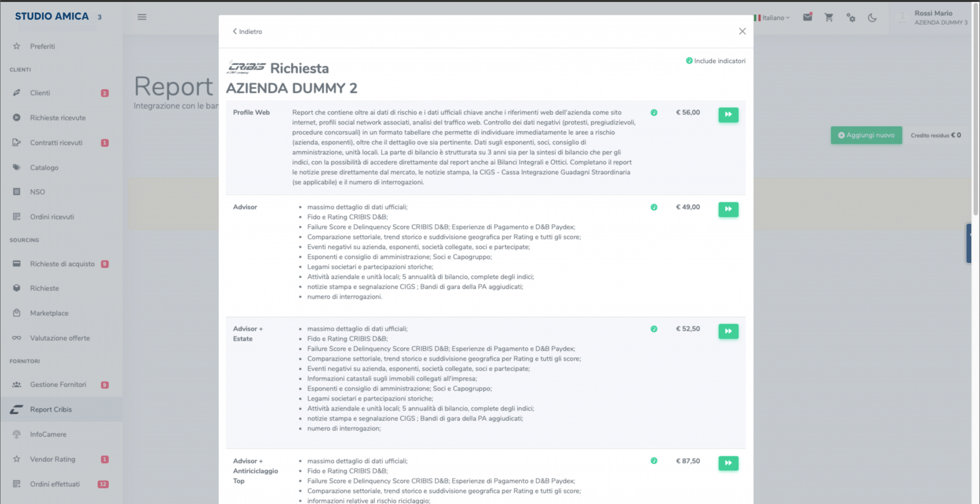980x504 pixels.
Task: Open Catalogo in the sidebar
Action: point(61,167)
